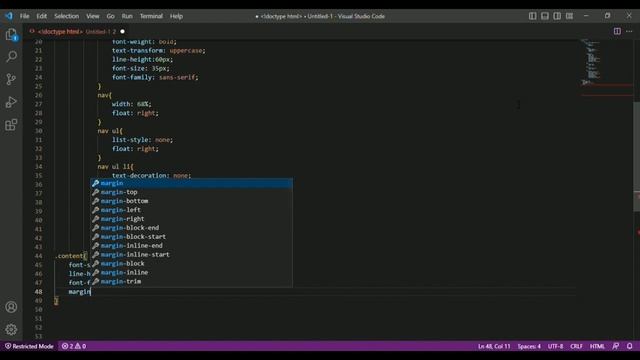640x360 pixels.
Task: Select 'margin-bottom' suggestion
Action: [x=191, y=201]
